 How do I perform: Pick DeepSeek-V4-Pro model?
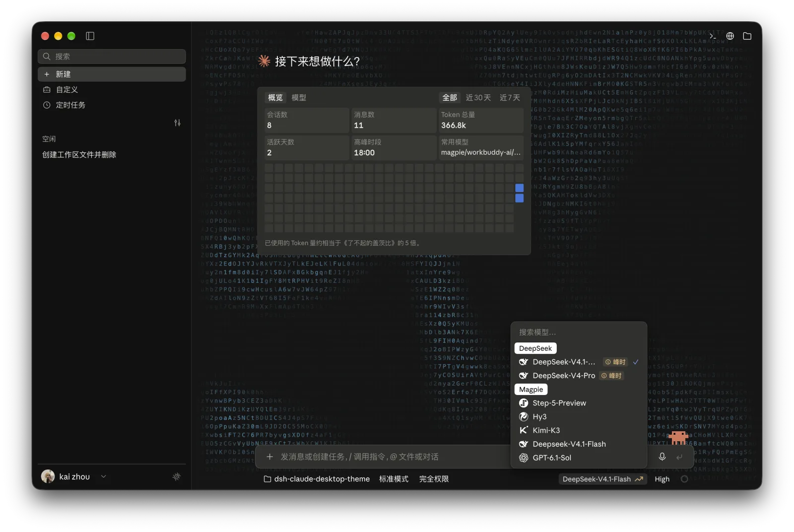point(579,376)
